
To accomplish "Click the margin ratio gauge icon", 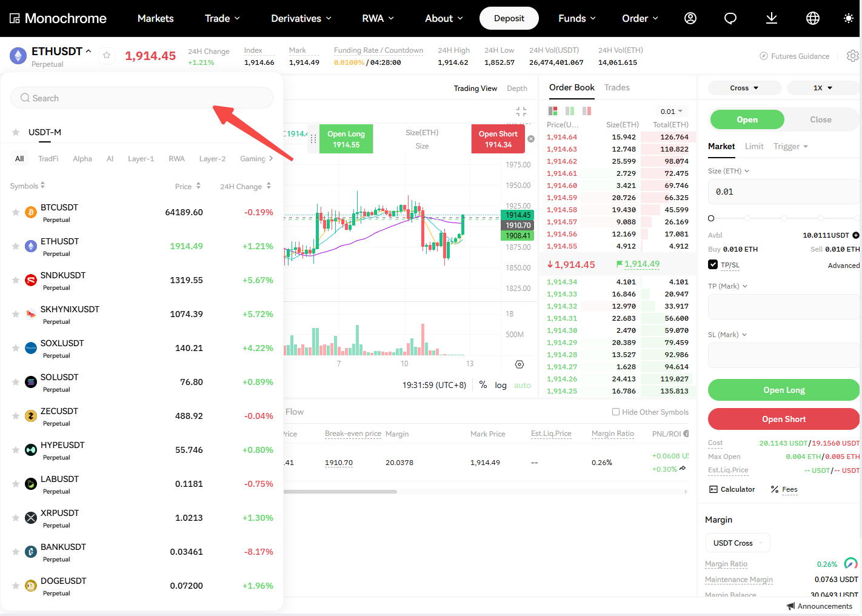I will pyautogui.click(x=851, y=563).
